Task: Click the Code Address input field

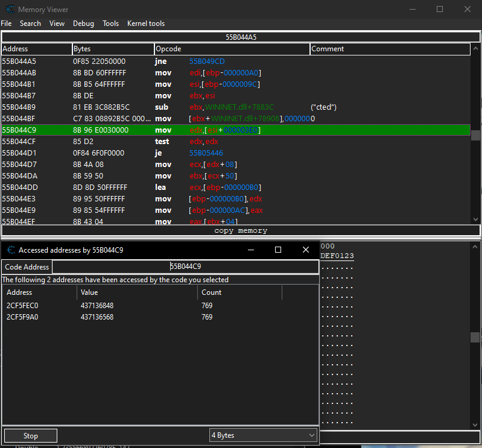Action: (185, 267)
